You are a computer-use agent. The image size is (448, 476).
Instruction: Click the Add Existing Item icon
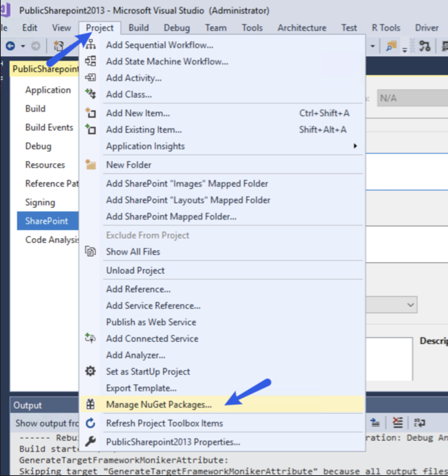pos(90,129)
